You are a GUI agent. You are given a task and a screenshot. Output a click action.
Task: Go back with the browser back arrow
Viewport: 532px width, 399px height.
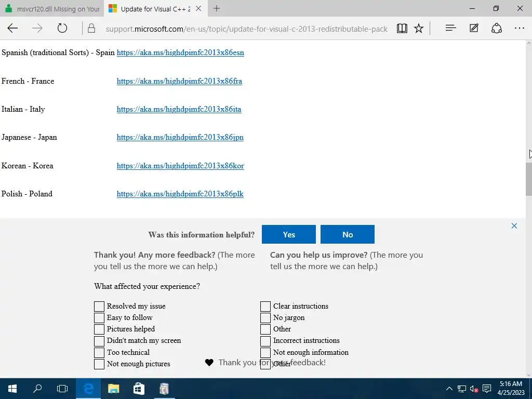(12, 28)
